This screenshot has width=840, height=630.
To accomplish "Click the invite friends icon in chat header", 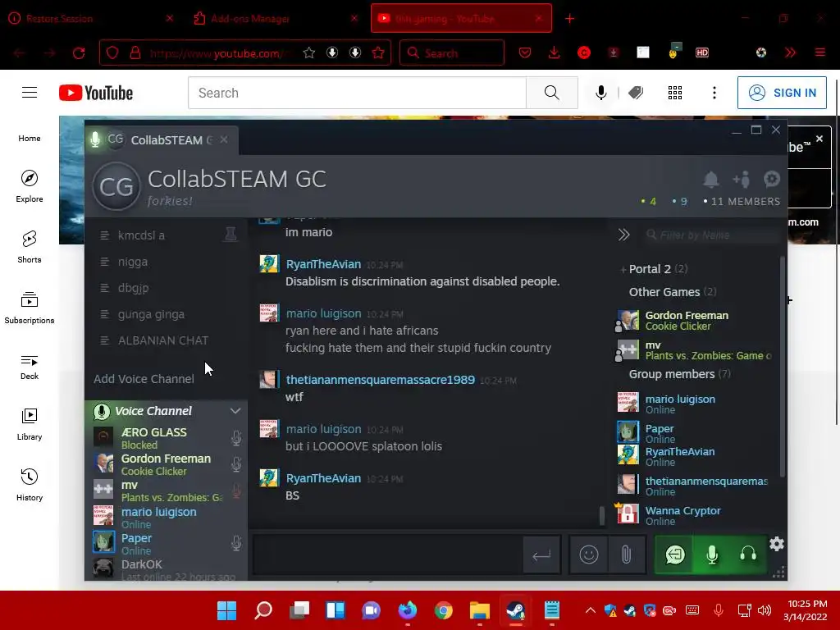I will 742,180.
